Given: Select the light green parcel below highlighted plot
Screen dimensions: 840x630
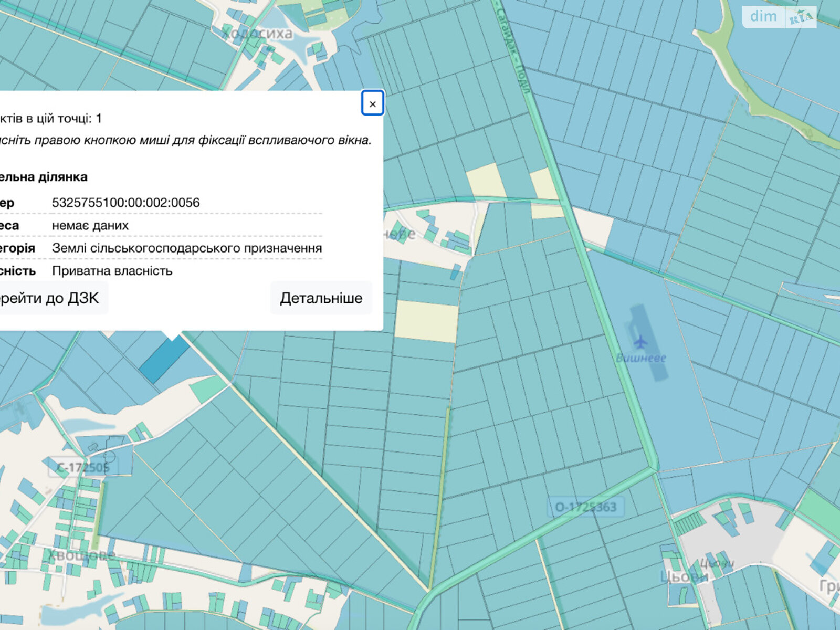Looking at the screenshot, I should (207, 389).
